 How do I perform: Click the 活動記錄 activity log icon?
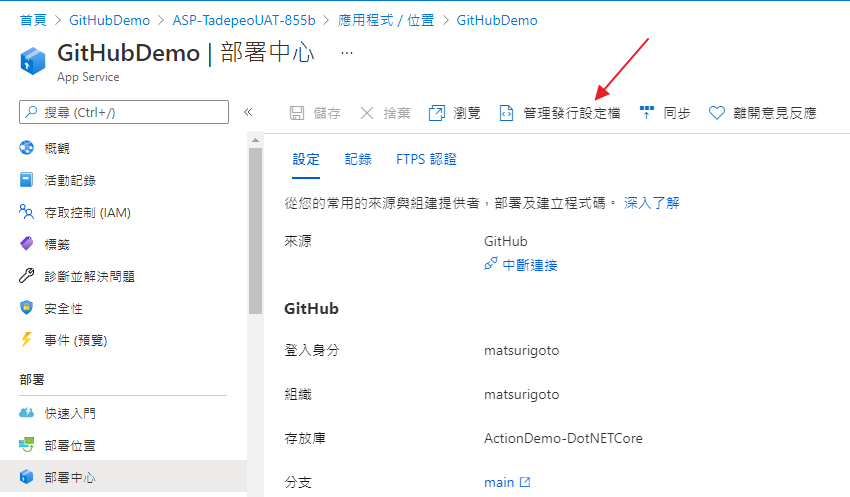(26, 179)
